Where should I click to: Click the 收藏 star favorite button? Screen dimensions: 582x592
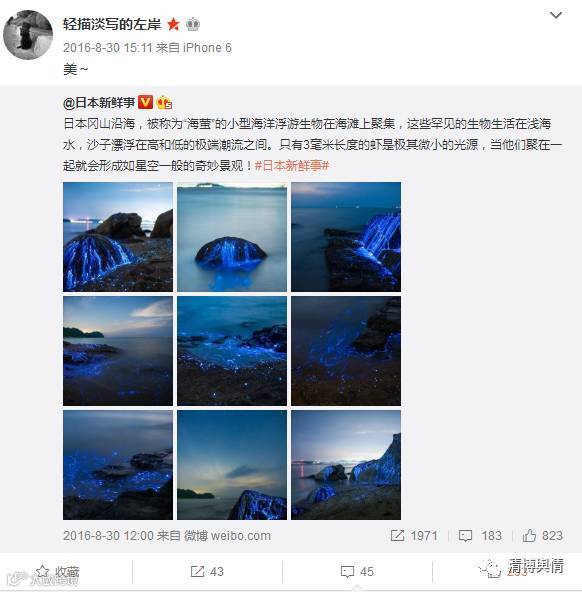57,572
